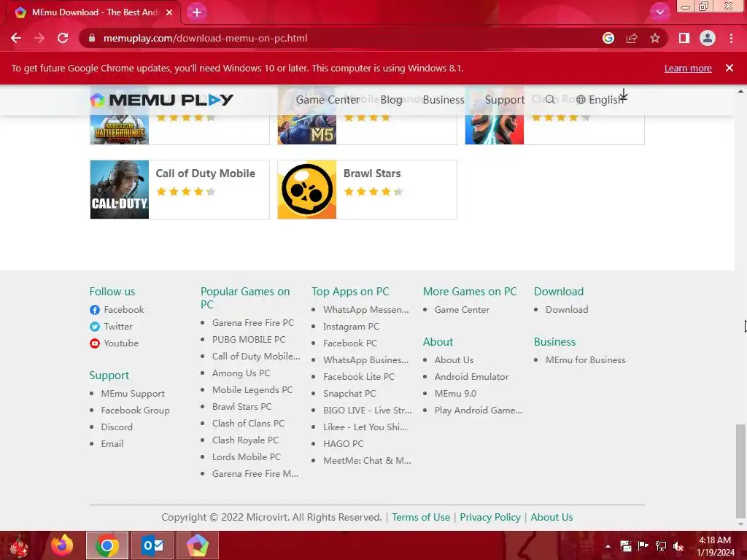Image resolution: width=747 pixels, height=560 pixels.
Task: Open HAGO PC link
Action: pos(343,443)
